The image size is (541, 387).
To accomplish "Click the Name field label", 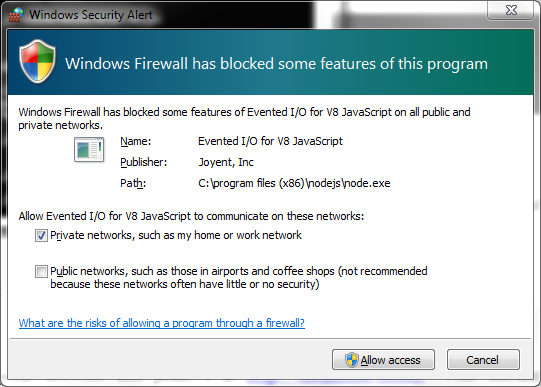I will 136,141.
